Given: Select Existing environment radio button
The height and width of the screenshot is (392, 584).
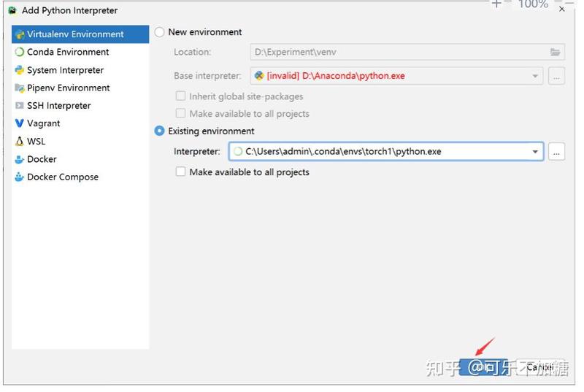Looking at the screenshot, I should tap(159, 131).
